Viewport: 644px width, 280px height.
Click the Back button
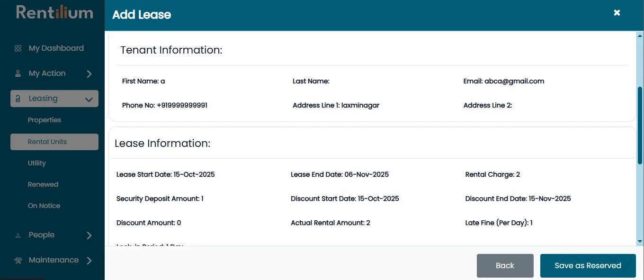click(x=505, y=266)
